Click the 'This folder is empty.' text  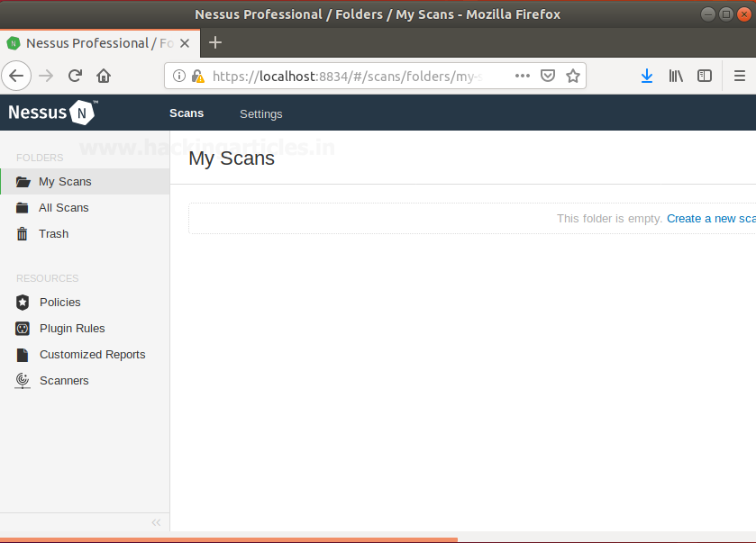609,219
